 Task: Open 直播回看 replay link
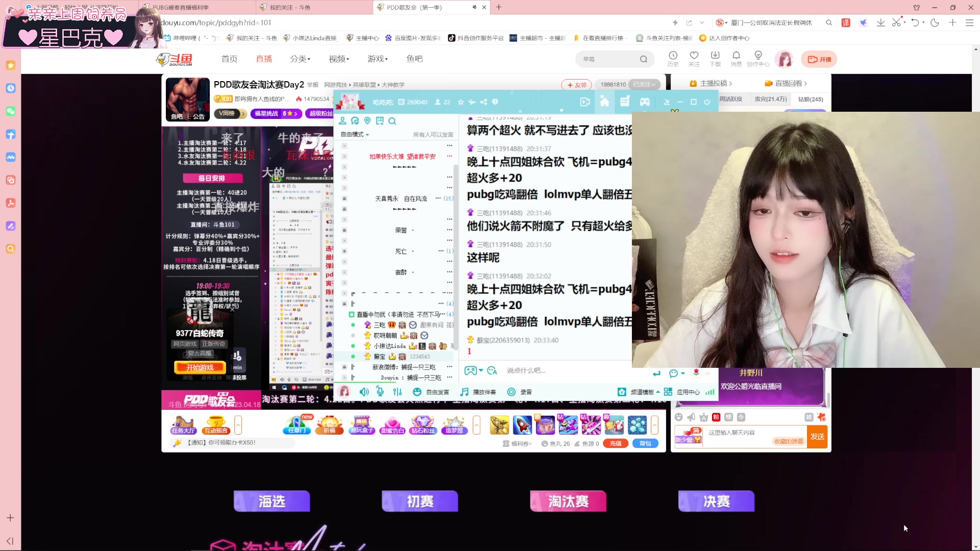pyautogui.click(x=786, y=83)
